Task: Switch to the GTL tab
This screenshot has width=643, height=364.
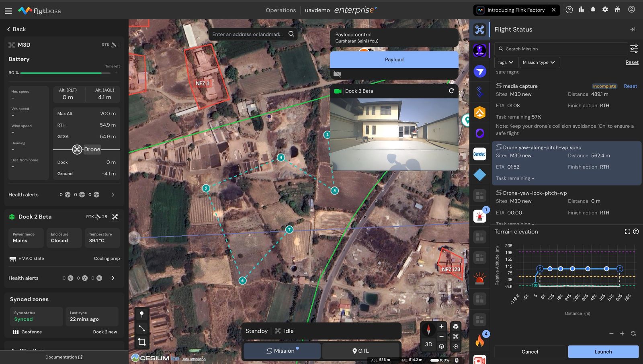Action: 361,351
